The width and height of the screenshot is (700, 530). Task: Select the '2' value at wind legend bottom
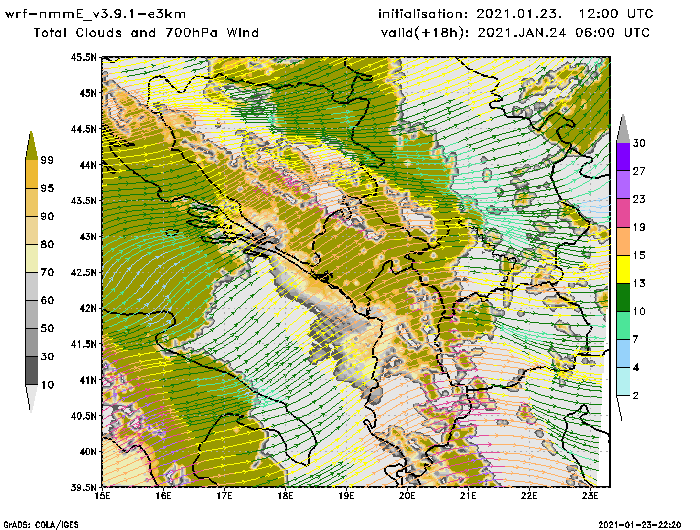[635, 395]
